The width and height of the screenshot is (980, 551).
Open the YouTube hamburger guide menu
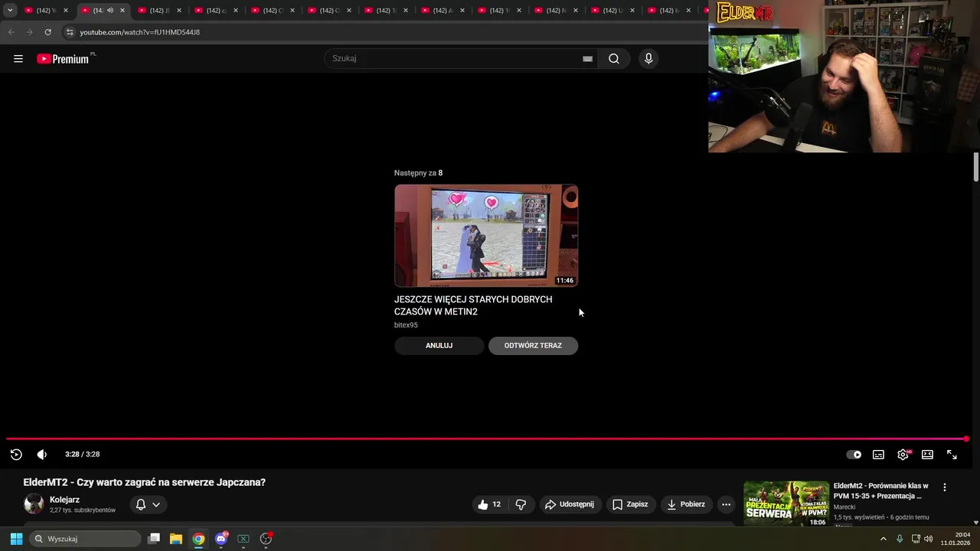18,59
